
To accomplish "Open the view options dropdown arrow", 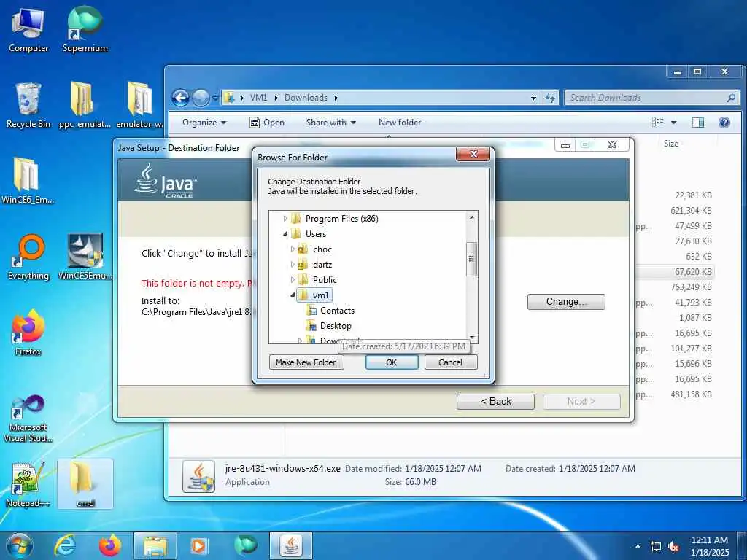I will (673, 122).
